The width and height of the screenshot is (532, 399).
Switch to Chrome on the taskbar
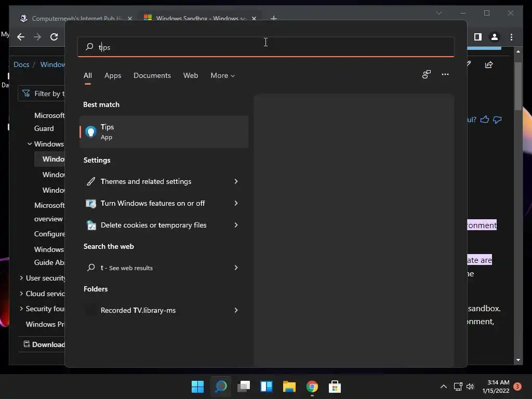(x=312, y=387)
